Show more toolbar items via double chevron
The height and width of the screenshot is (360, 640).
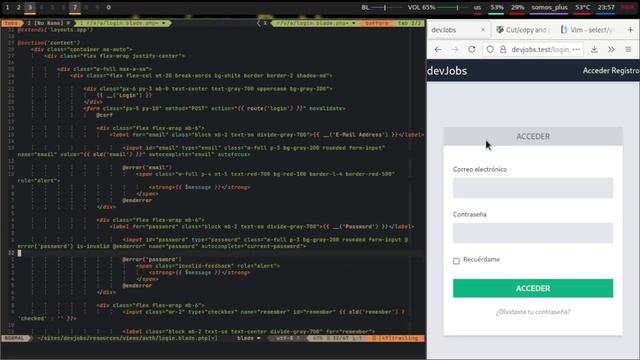coord(611,49)
